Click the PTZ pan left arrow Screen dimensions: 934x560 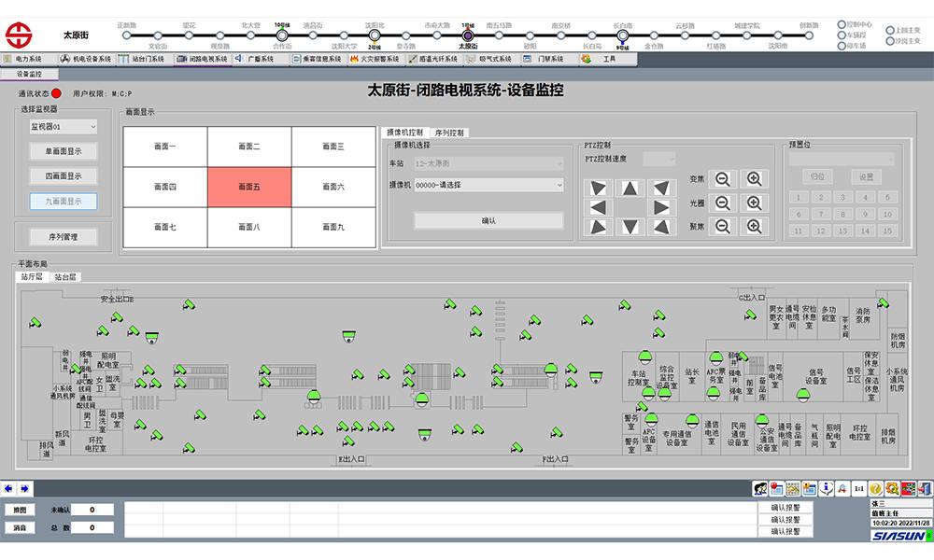598,207
